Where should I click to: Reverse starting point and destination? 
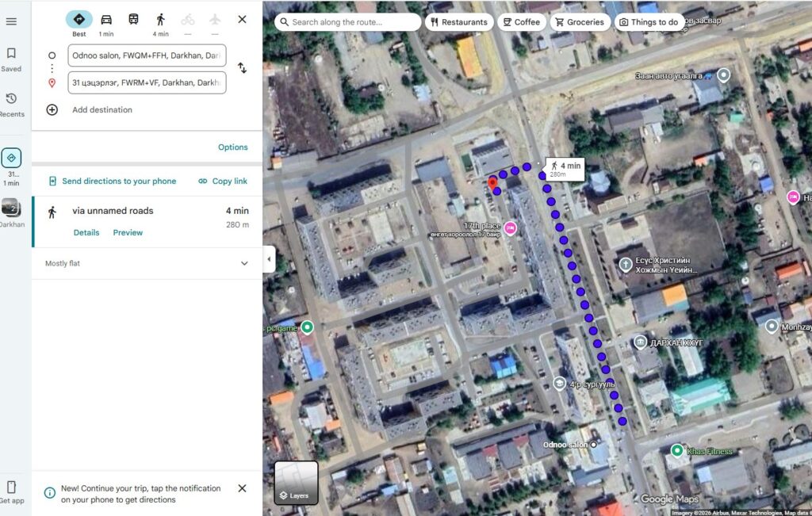(x=242, y=69)
